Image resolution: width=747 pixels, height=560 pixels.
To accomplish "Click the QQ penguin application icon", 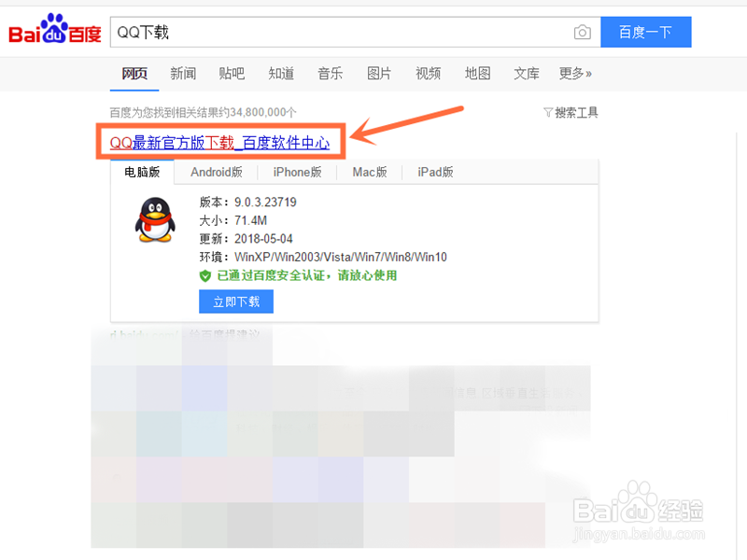I will (155, 219).
